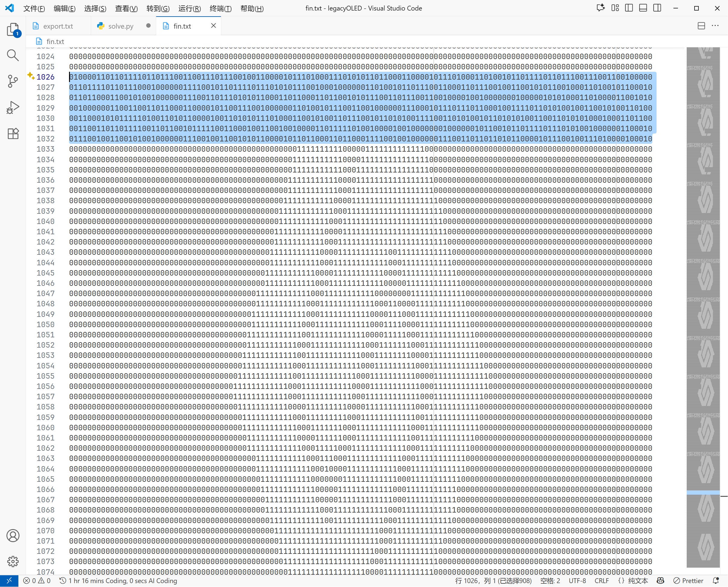Viewport: 728px width, 587px height.
Task: Open the Extensions view
Action: 13,134
